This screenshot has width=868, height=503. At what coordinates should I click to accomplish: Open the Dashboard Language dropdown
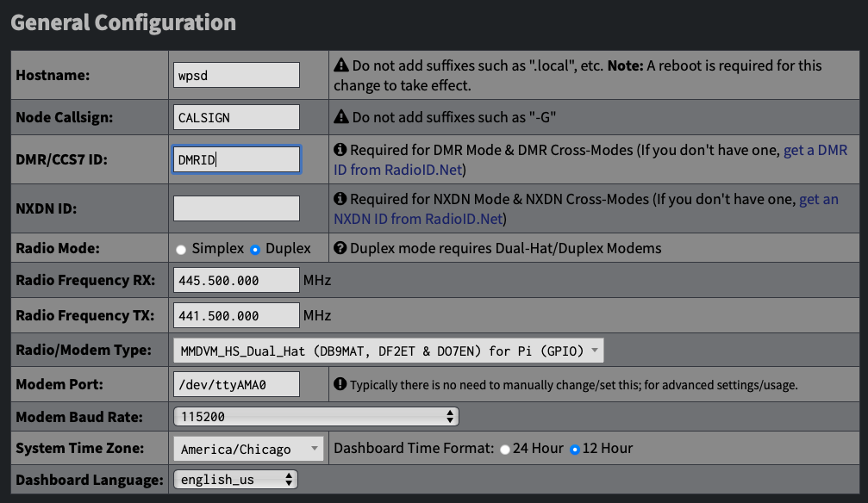tap(235, 480)
